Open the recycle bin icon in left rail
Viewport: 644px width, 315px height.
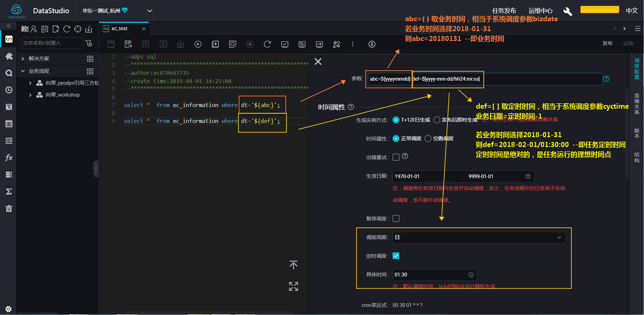point(9,209)
